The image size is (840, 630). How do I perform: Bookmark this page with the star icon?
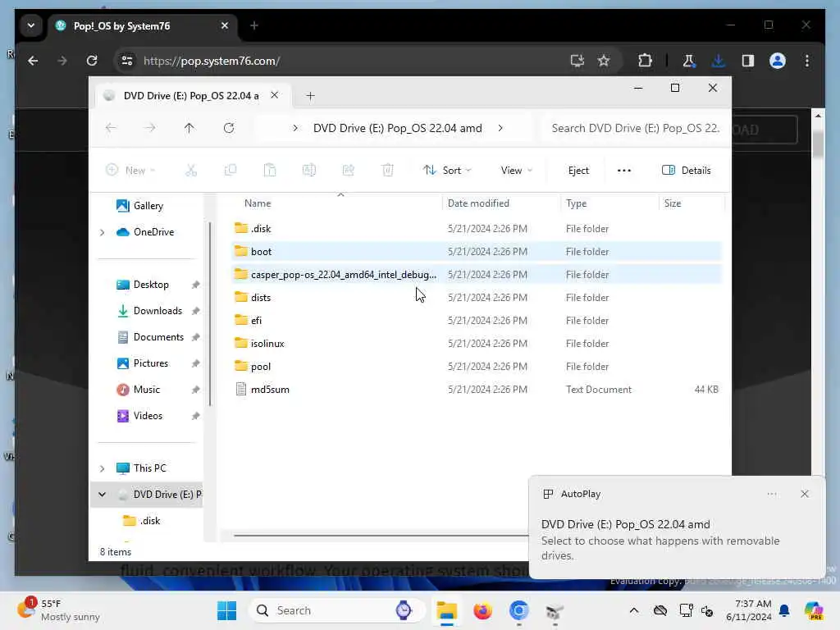tap(604, 61)
